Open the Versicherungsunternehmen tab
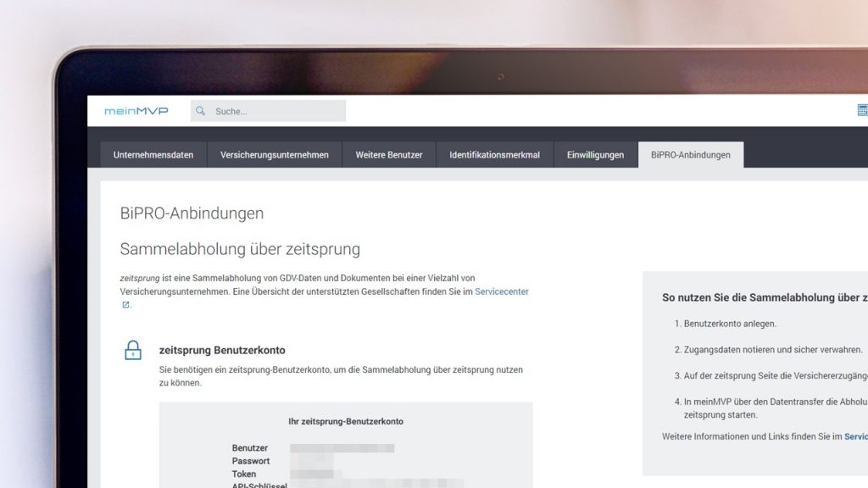This screenshot has width=868, height=488. (x=275, y=155)
